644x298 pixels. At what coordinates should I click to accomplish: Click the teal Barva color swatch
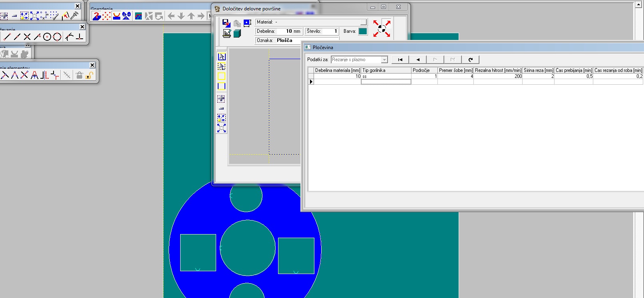click(x=363, y=31)
